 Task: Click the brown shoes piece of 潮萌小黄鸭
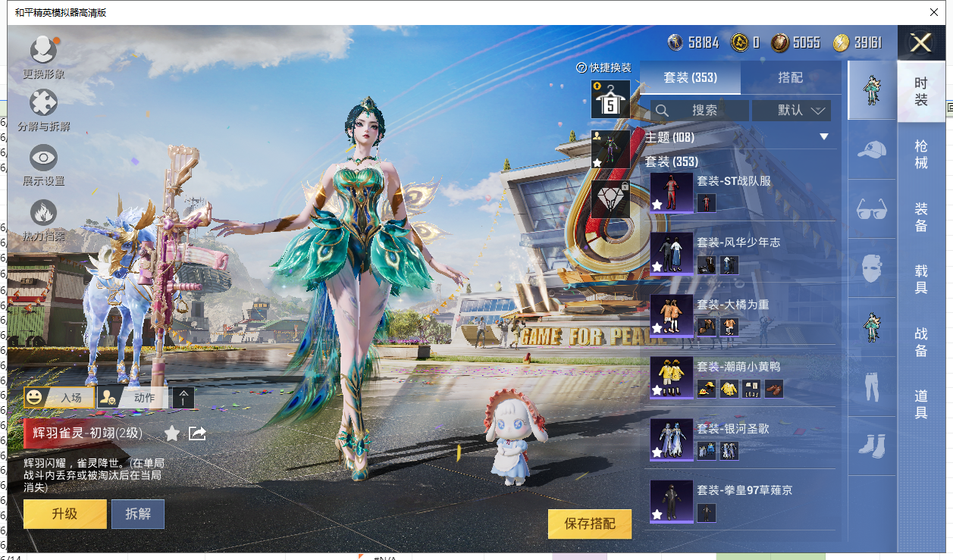pos(774,389)
